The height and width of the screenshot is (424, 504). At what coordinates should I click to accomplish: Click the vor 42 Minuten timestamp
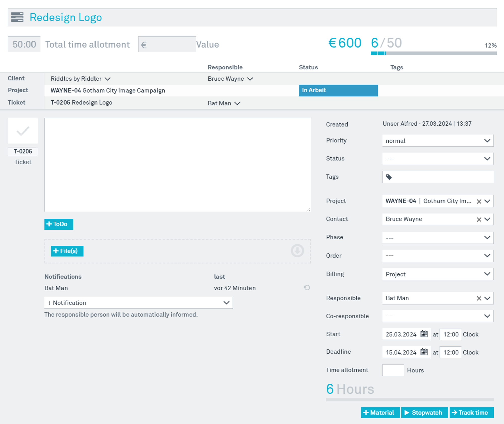click(x=235, y=288)
